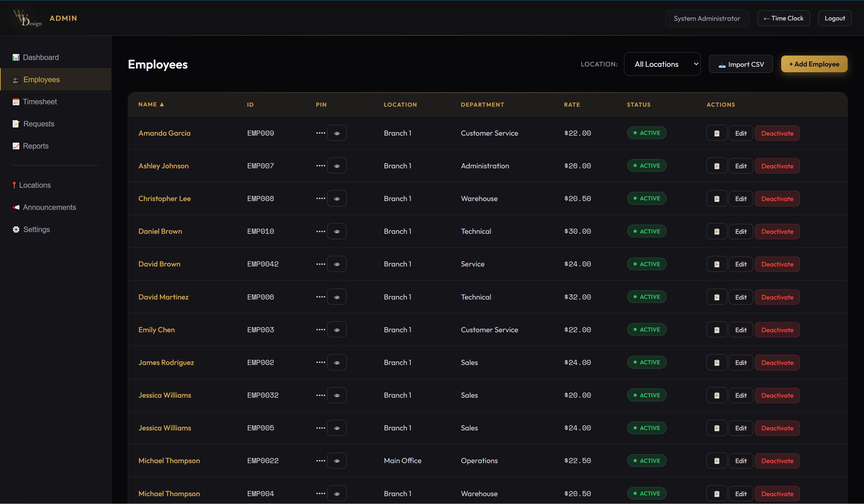Image resolution: width=864 pixels, height=504 pixels.
Task: Click the Active status badge for David Martinez
Action: (x=646, y=297)
